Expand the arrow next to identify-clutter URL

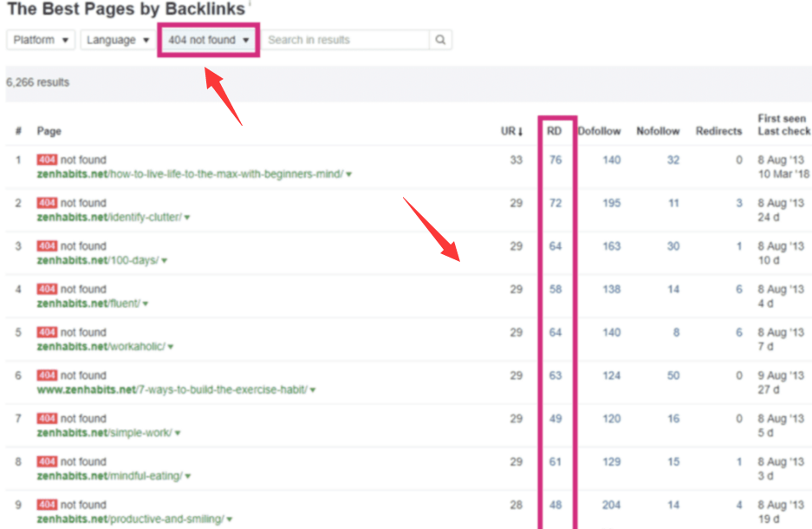click(x=187, y=218)
